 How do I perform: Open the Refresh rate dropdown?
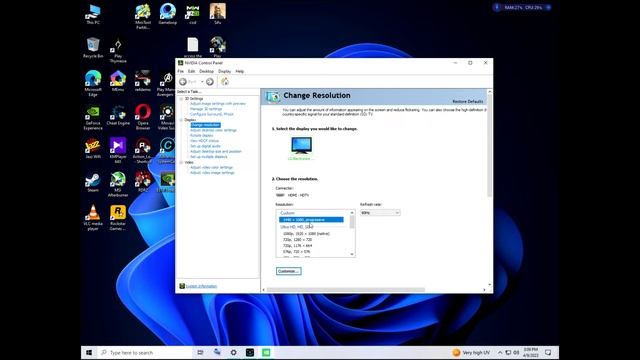pyautogui.click(x=380, y=213)
